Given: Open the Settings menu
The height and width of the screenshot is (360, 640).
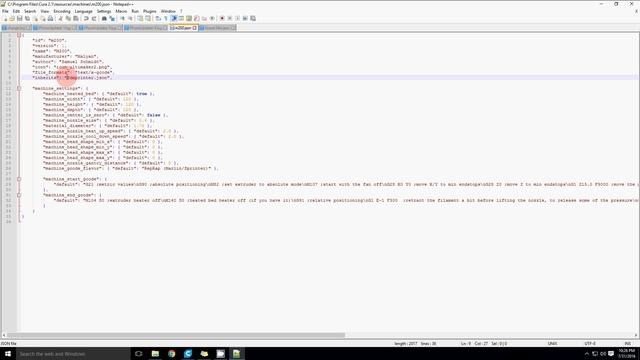Looking at the screenshot, I should tap(104, 11).
